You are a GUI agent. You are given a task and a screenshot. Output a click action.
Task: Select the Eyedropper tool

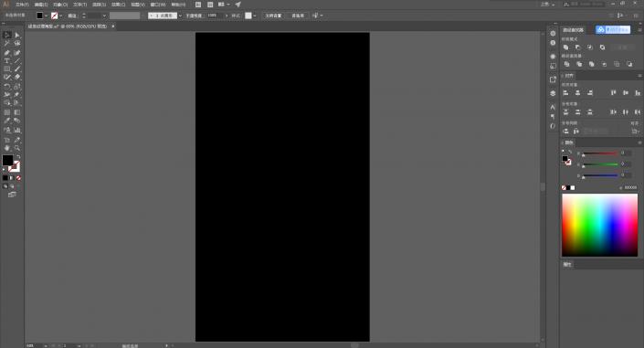7,121
